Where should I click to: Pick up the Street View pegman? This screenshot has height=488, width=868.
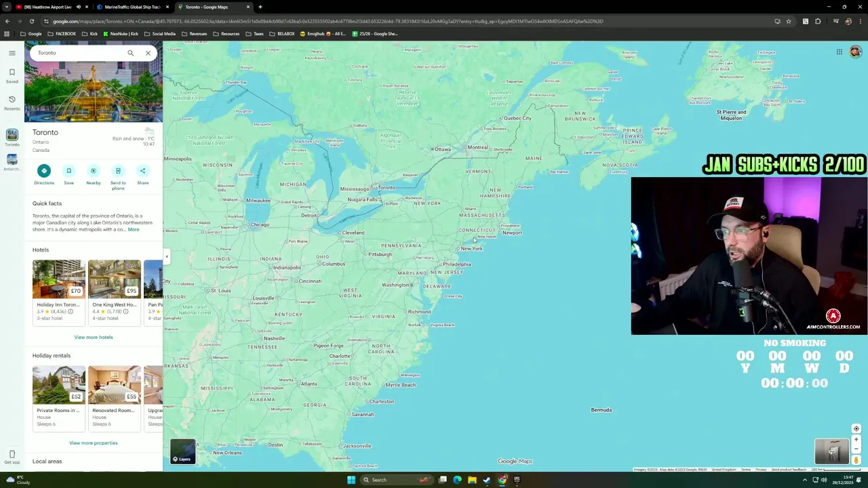tap(856, 460)
